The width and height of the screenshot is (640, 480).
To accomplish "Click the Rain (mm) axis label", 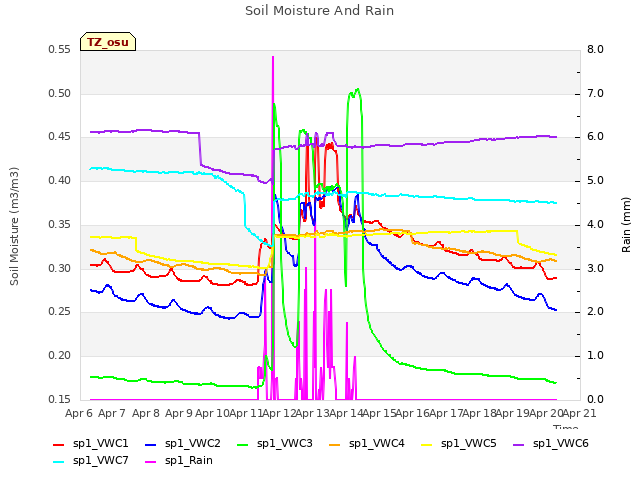I will (x=626, y=225).
